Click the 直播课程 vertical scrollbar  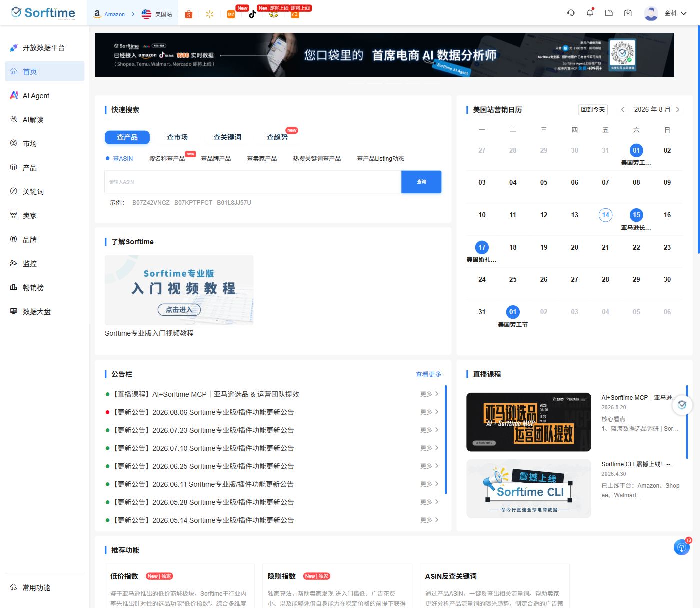tap(687, 423)
